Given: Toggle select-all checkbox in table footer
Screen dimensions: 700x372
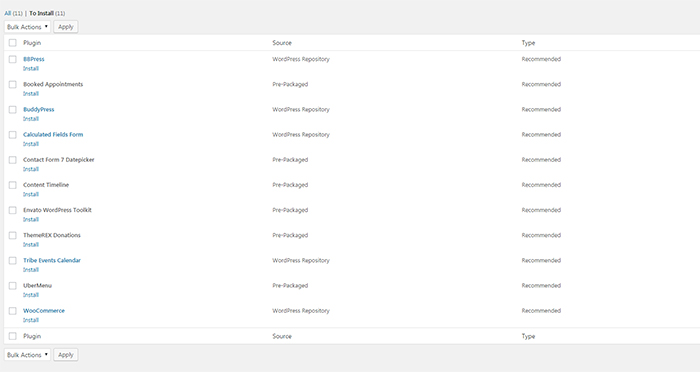Looking at the screenshot, I should (x=12, y=336).
